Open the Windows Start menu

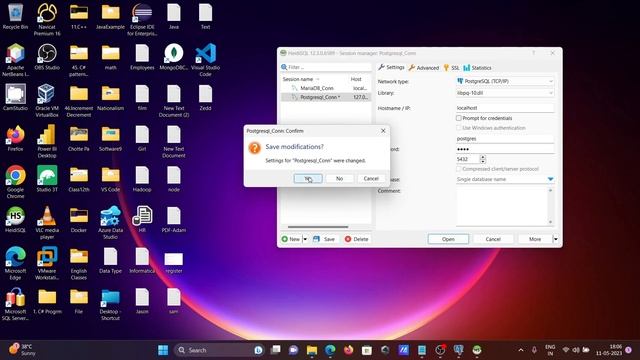pos(163,350)
